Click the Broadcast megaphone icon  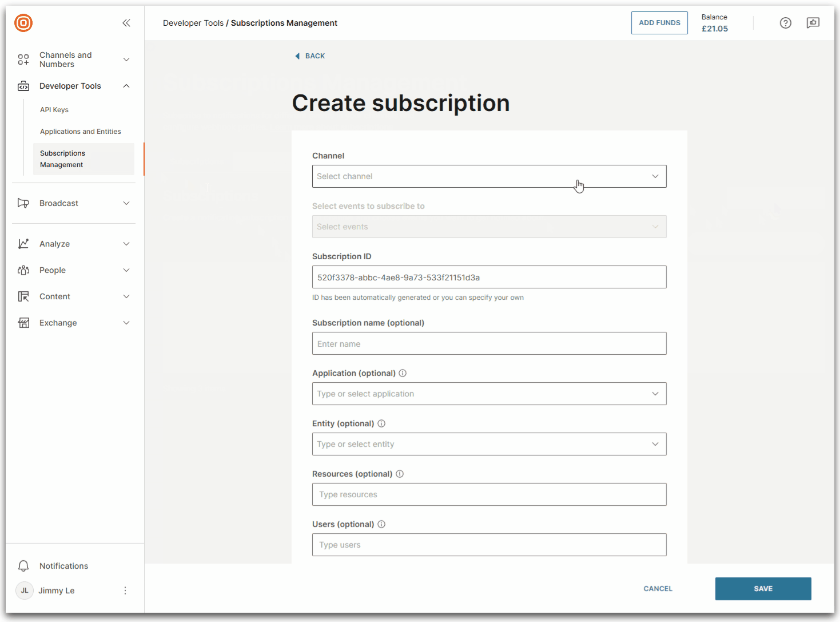23,203
